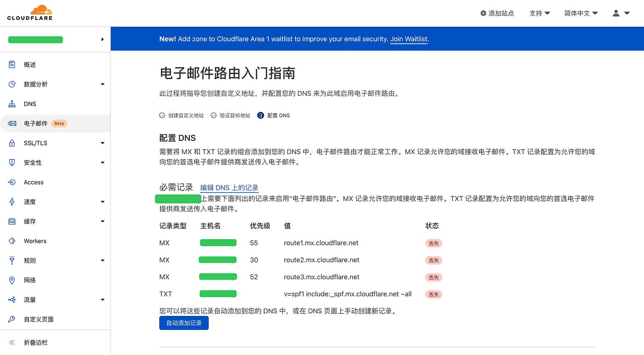
Task: Click the 速度 lightning bolt icon
Action: pos(12,202)
